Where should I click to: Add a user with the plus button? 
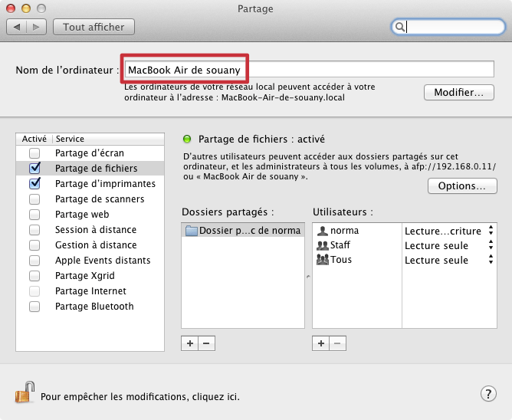point(321,343)
